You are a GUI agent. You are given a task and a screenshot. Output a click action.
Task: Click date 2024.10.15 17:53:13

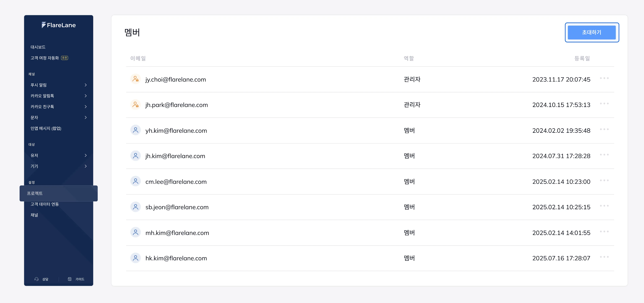561,105
